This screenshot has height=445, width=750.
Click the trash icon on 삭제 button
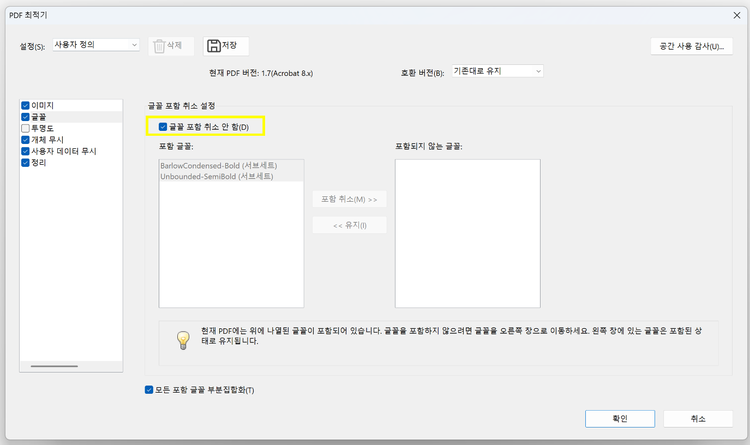point(159,46)
